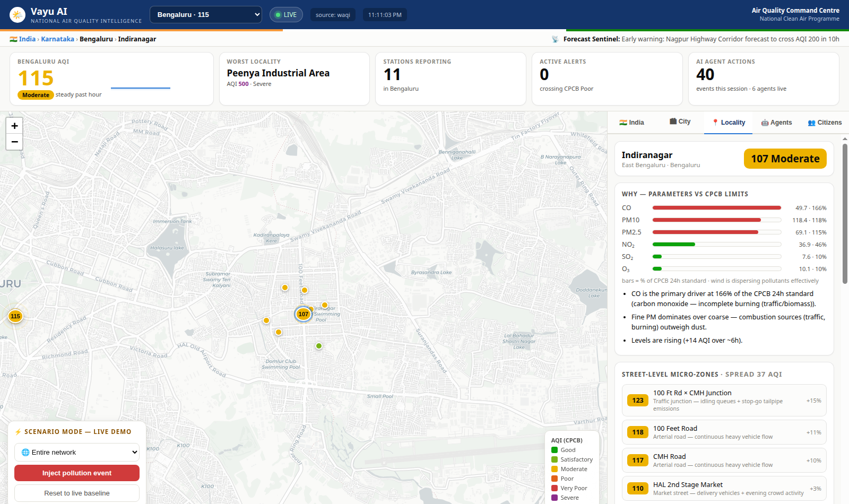The height and width of the screenshot is (504, 849).
Task: Zoom out on the map
Action: coord(14,142)
